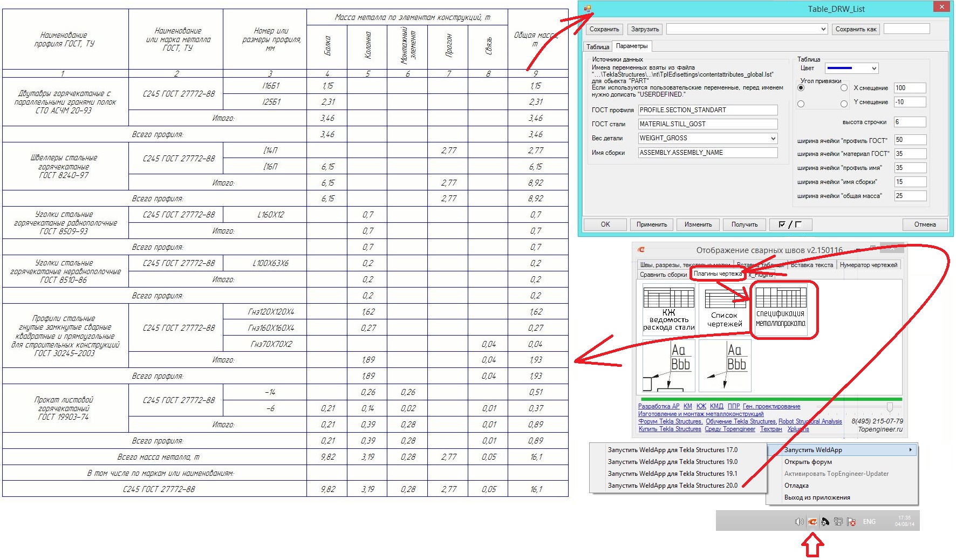Click the Y смещение input field
The height and width of the screenshot is (560, 956).
(x=910, y=102)
